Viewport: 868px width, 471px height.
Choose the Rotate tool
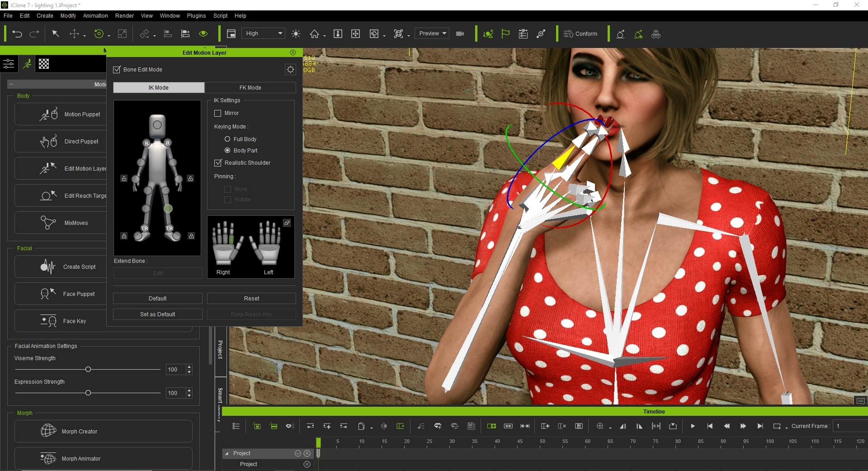click(x=99, y=34)
